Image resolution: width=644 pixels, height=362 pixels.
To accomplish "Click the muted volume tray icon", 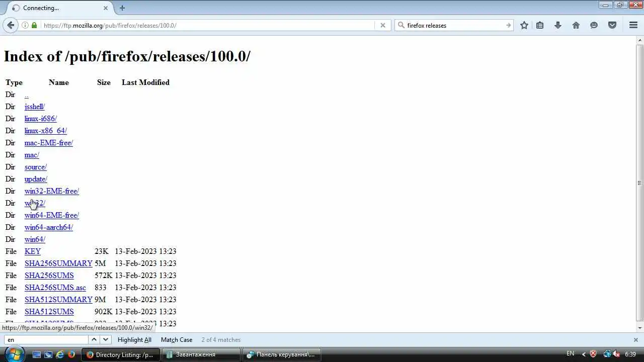I will (616, 354).
